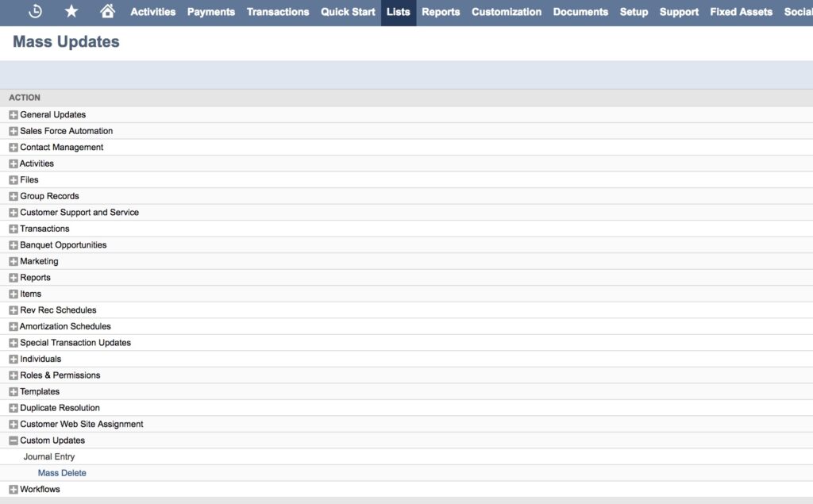
Task: Expand the Files group
Action: pyautogui.click(x=13, y=180)
